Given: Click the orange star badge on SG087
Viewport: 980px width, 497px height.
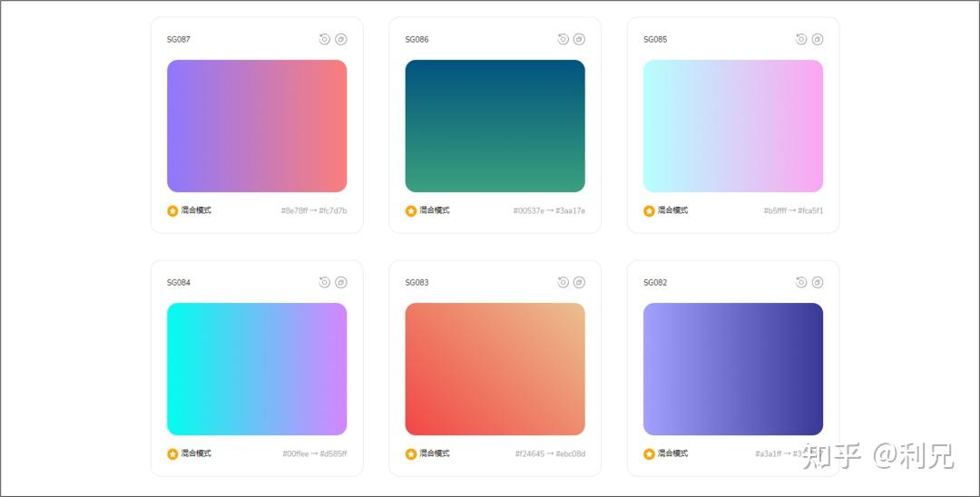Looking at the screenshot, I should (172, 210).
